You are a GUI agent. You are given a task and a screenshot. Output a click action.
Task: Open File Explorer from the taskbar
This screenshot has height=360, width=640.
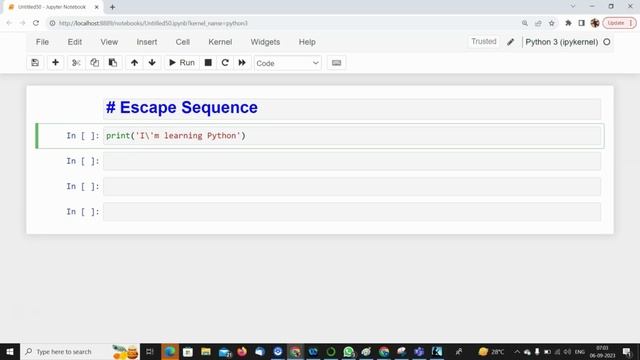pyautogui.click(x=206, y=351)
